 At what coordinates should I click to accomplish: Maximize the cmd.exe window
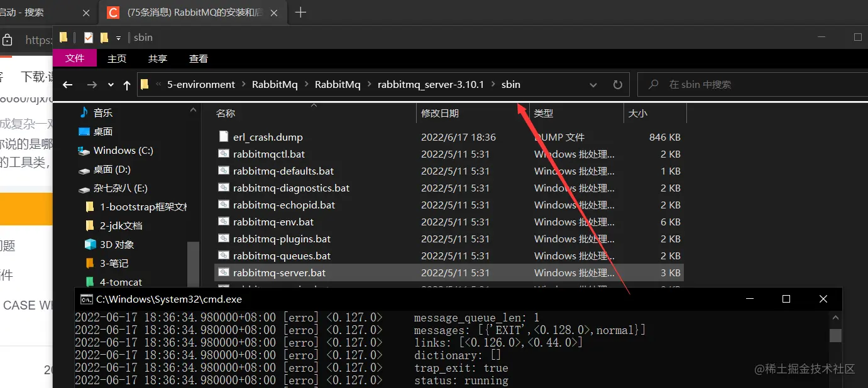tap(786, 299)
